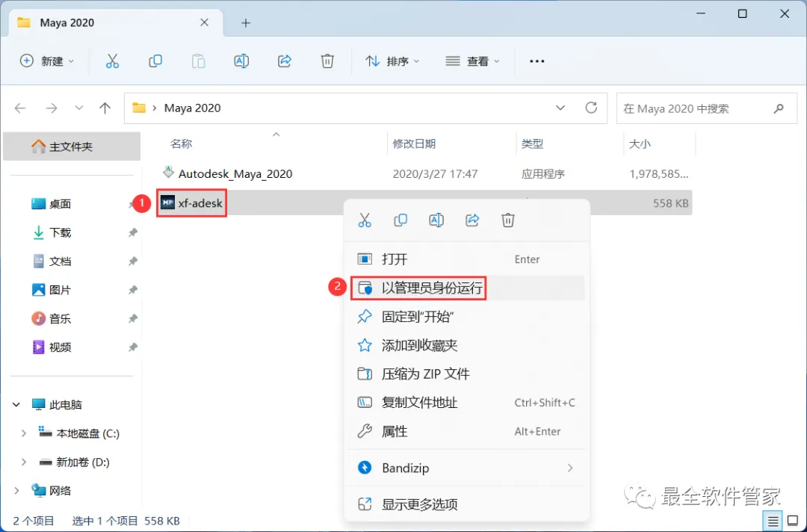Select the xf-adesk file icon
The image size is (807, 532).
click(x=168, y=202)
